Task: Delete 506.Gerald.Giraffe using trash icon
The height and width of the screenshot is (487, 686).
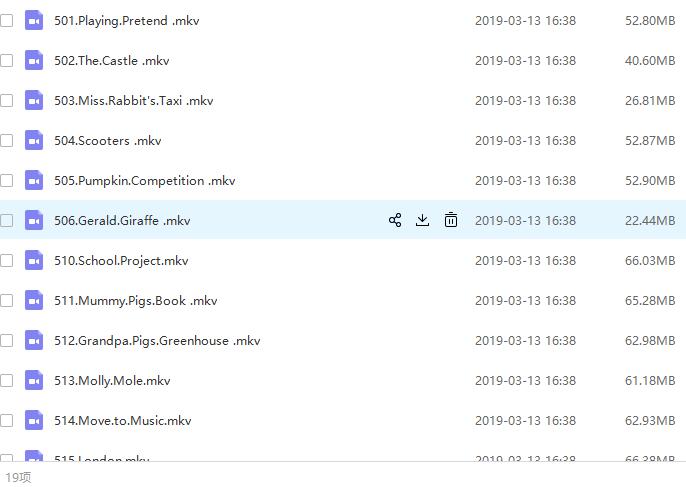Action: [451, 220]
